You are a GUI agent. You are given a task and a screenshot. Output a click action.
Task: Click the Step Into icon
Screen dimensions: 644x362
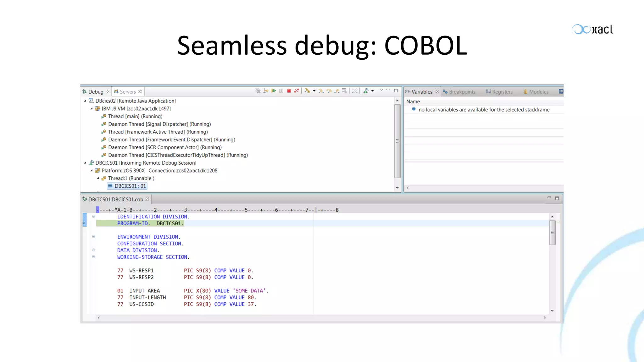[x=321, y=91]
